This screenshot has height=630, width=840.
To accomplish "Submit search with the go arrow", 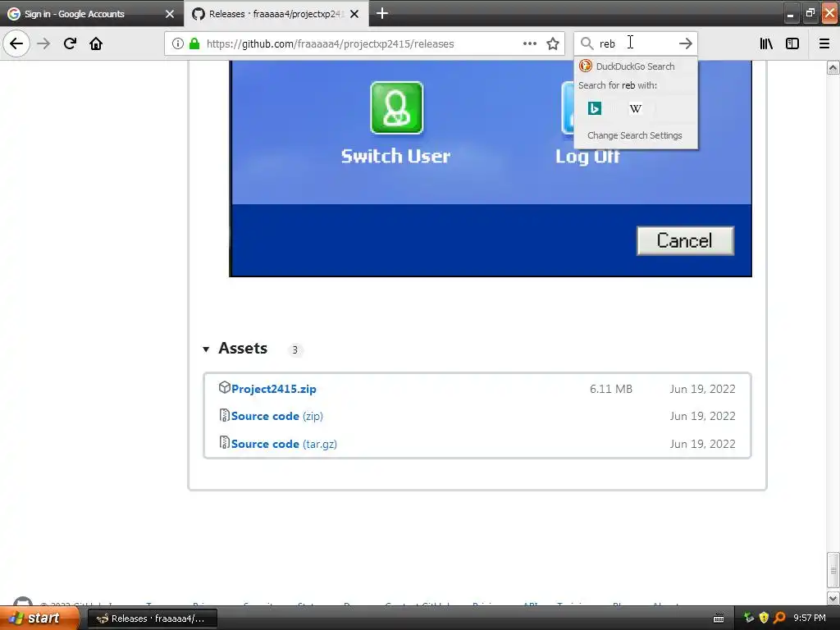I will (x=685, y=43).
